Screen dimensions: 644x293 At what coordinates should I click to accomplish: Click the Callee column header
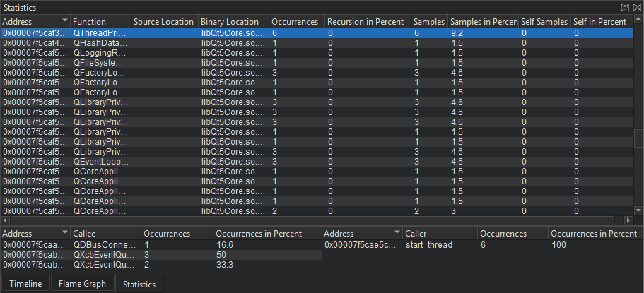pyautogui.click(x=104, y=233)
